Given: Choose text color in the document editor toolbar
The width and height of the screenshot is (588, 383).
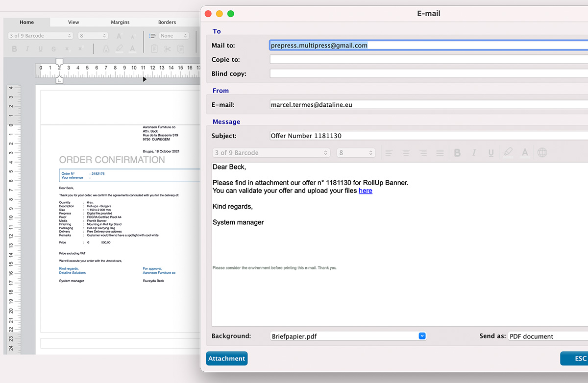Looking at the screenshot, I should coord(132,49).
